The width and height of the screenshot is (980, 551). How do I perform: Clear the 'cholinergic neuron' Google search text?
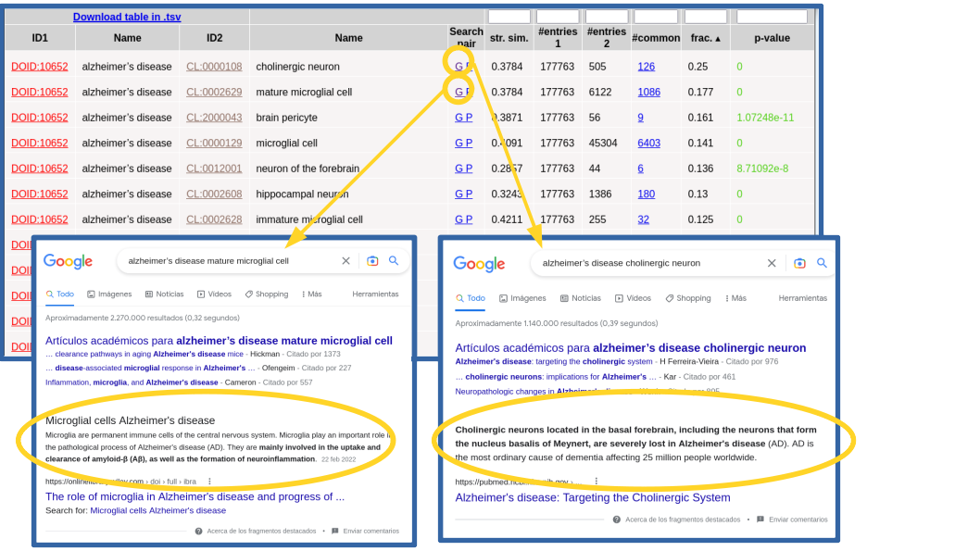tap(772, 263)
